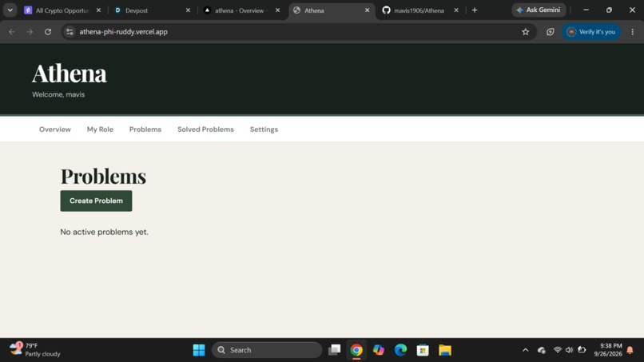Close the active Athena tab
Screen dimensions: 644x362
point(368,10)
